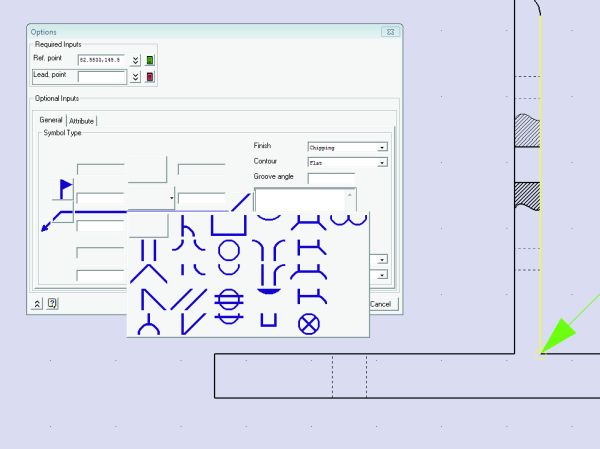Click the Cancel button
600x449 pixels.
click(x=382, y=303)
